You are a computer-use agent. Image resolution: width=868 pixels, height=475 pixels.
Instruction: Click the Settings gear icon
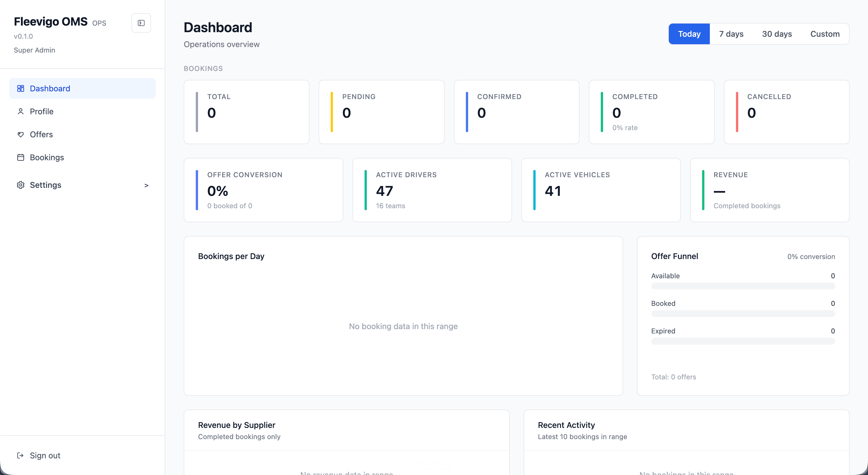pos(21,185)
